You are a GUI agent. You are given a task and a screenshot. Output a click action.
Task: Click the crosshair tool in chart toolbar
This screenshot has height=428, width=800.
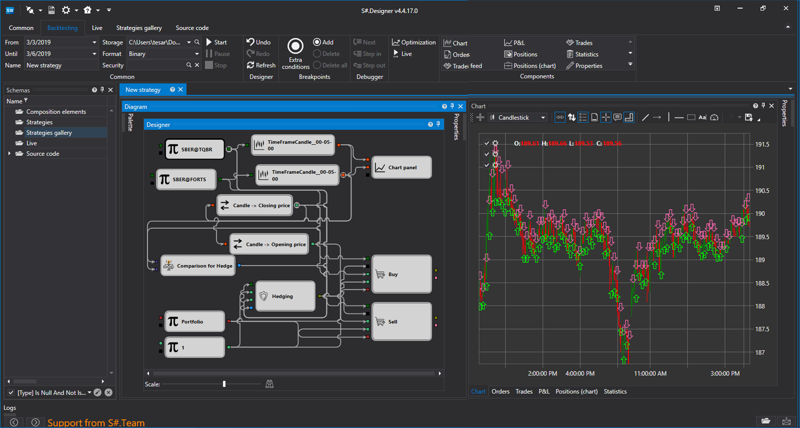point(606,117)
